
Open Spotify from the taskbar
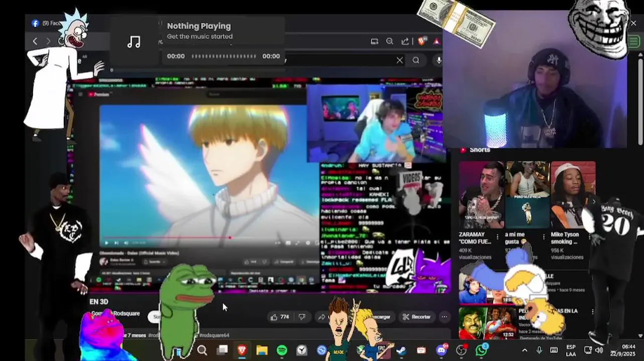[282, 350]
